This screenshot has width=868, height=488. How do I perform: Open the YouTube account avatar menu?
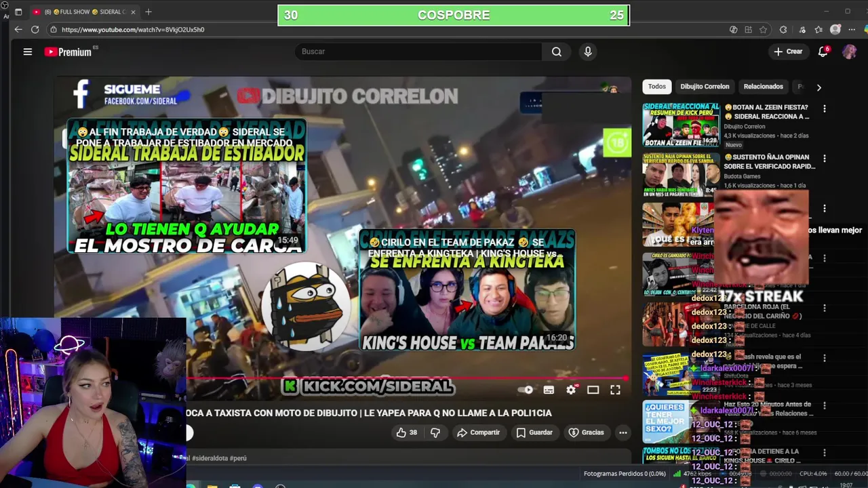[x=849, y=52]
